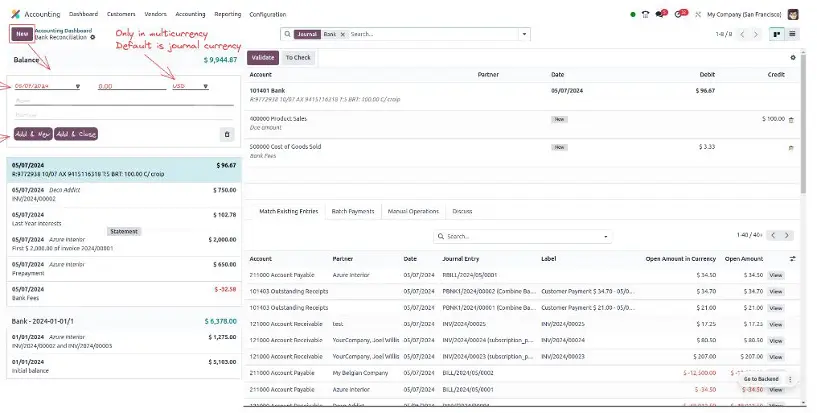The height and width of the screenshot is (414, 818).
Task: Click the 101401 Bank line
Action: [520, 95]
